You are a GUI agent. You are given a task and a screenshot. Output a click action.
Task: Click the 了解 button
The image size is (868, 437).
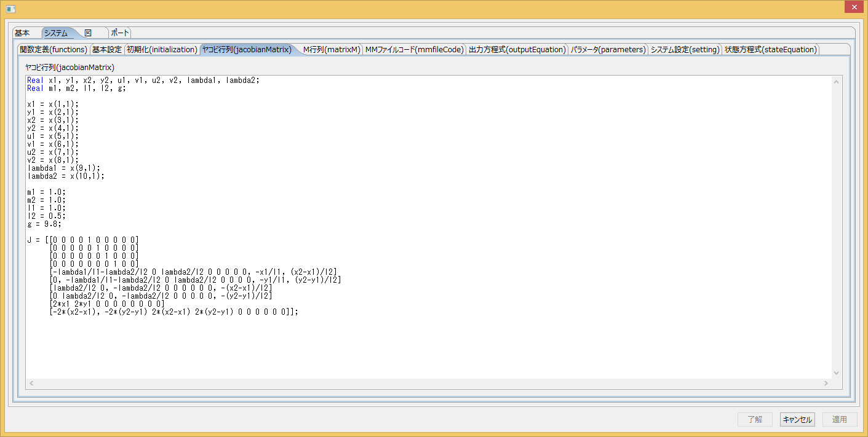(755, 420)
